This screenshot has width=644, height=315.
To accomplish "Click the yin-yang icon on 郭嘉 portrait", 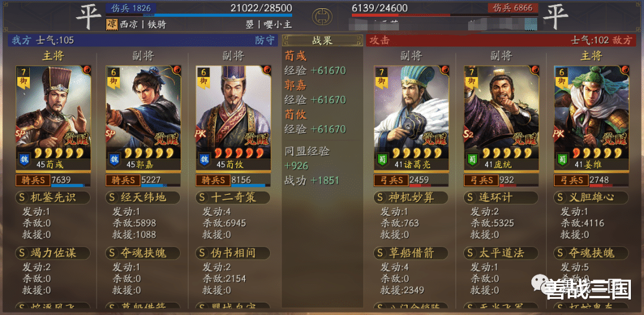I will click(177, 69).
